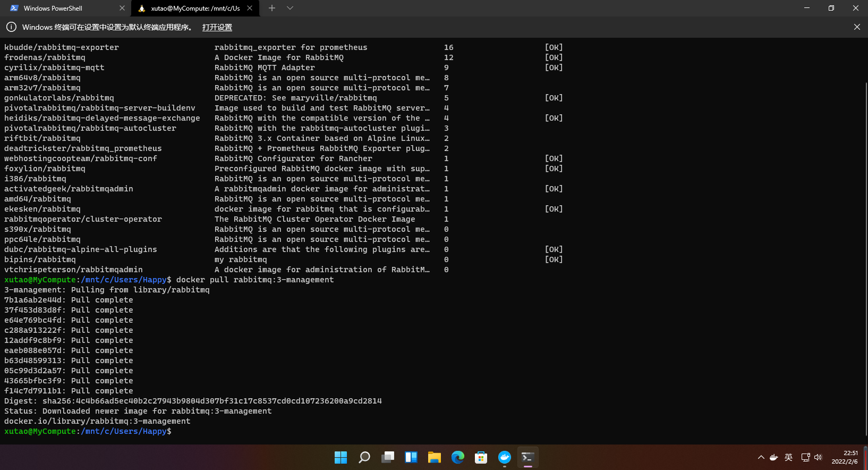Click "DEPRECATED: See maryville/rabbitmq" description

coord(296,98)
